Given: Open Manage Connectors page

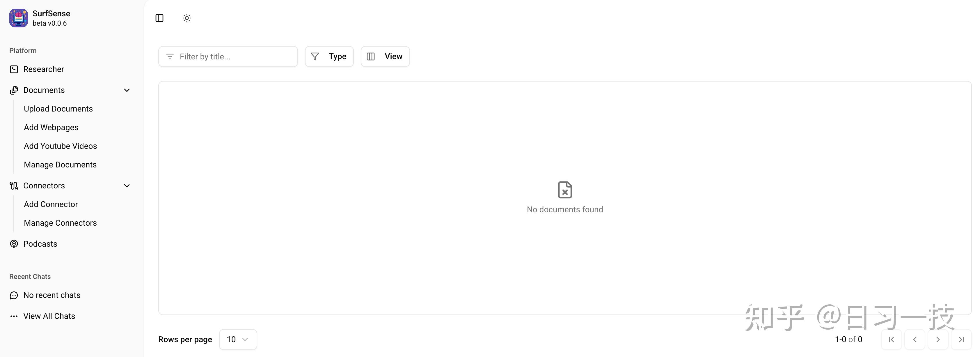Looking at the screenshot, I should tap(60, 223).
